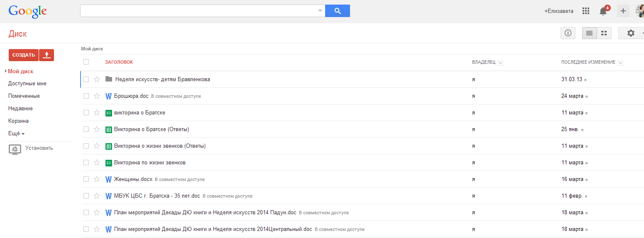Viewport: 644px width, 238px height.
Task: Open Помеченные in sidebar
Action: tap(24, 96)
